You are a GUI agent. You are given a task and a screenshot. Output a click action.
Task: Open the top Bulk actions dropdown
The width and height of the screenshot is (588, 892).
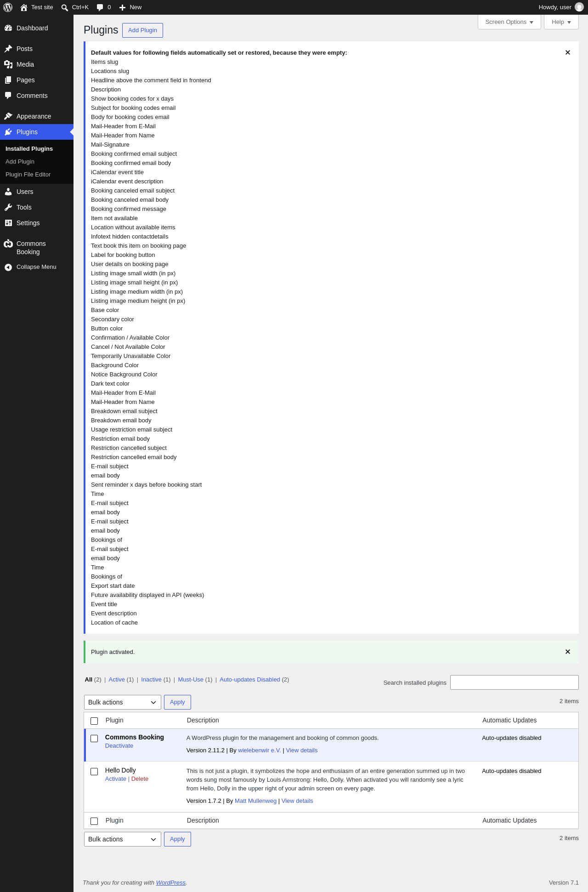(123, 702)
